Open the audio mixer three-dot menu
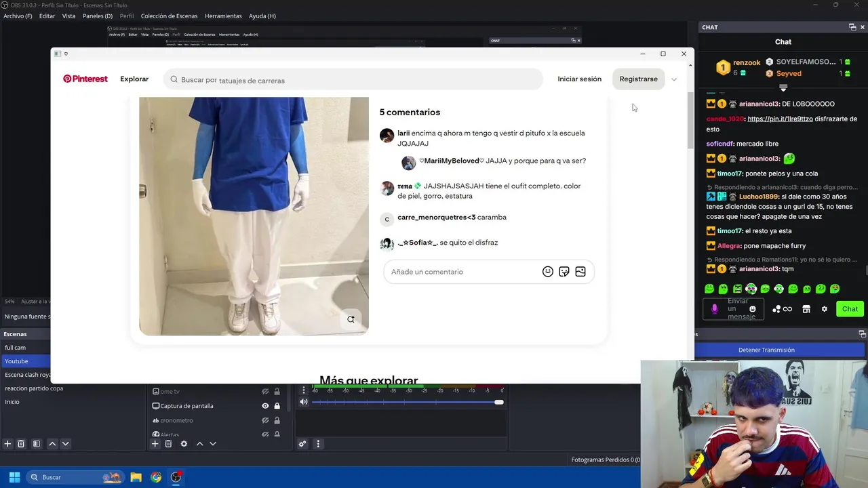Screen dimensions: 868x488 click(318, 444)
